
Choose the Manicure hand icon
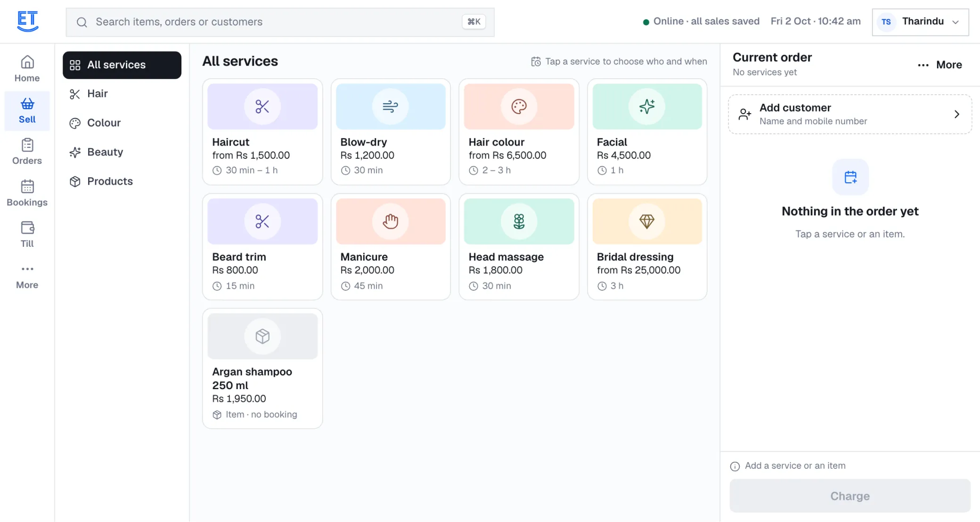391,221
